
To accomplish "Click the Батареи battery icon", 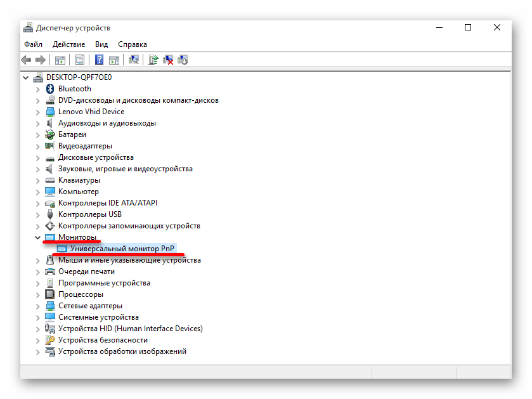I will pyautogui.click(x=51, y=134).
